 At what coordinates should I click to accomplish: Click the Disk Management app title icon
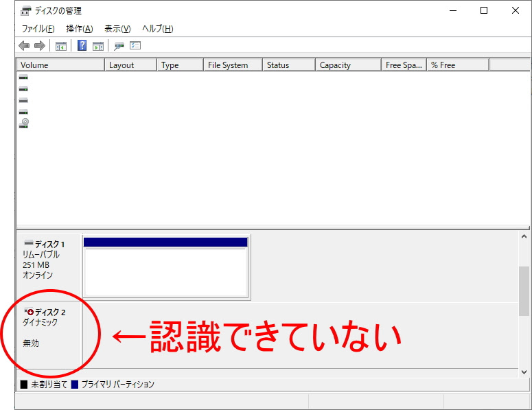26,11
